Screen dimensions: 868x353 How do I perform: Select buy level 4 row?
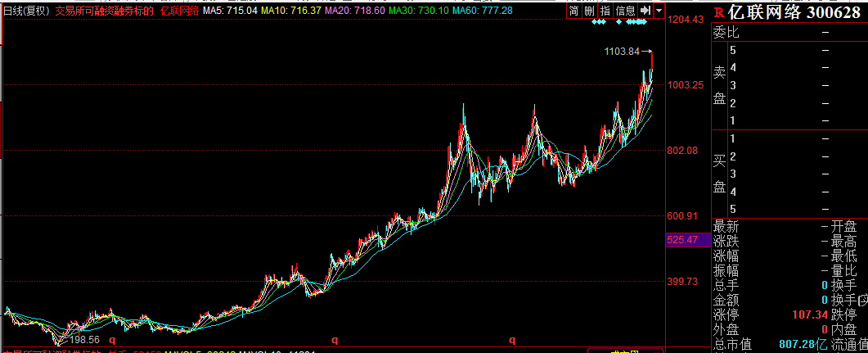(797, 192)
